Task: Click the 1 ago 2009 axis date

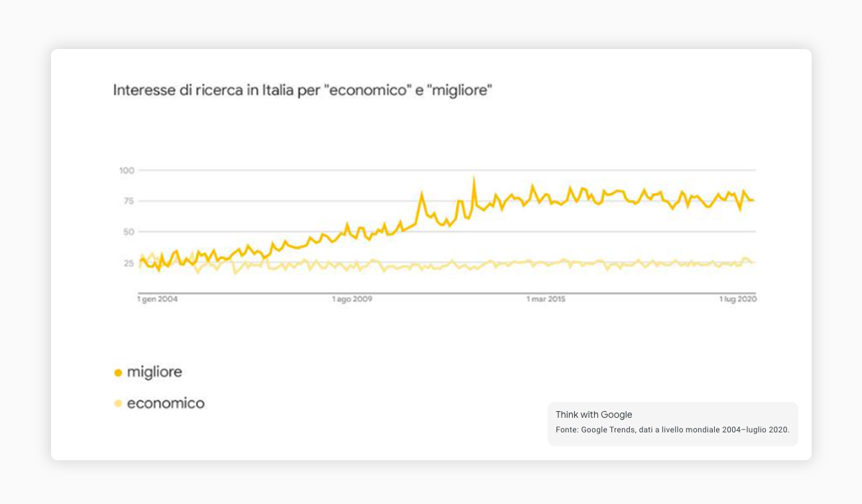Action: (352, 299)
